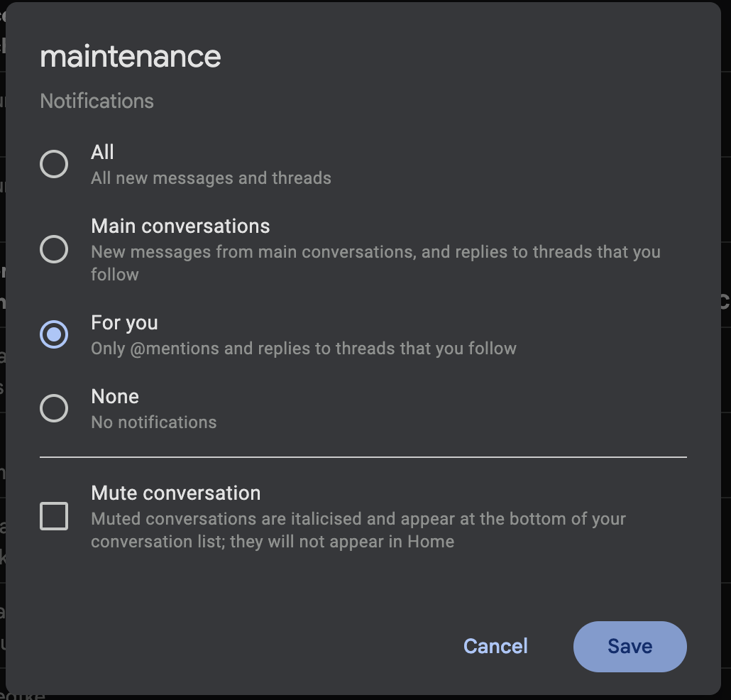Click the selected For you radio button
Screen dimensions: 731x700
(x=54, y=334)
